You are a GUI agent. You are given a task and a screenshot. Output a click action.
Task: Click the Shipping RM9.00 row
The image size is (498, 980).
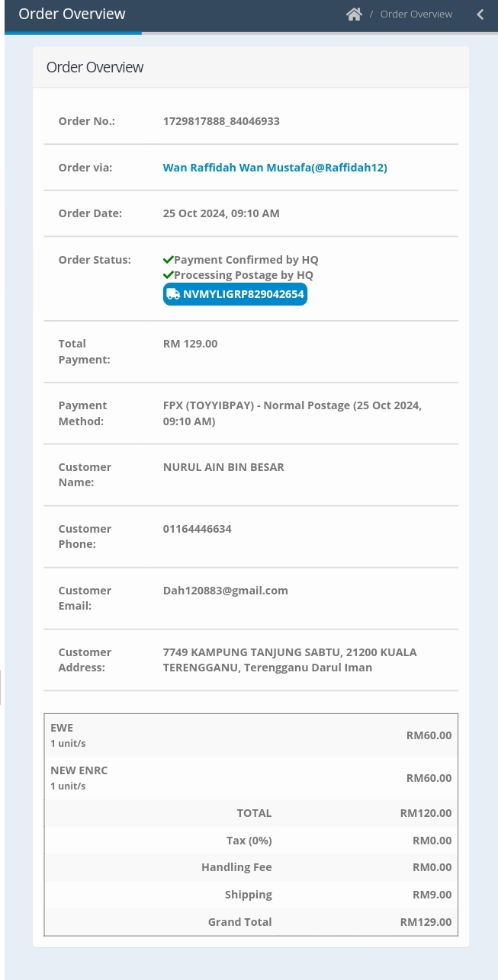click(251, 895)
